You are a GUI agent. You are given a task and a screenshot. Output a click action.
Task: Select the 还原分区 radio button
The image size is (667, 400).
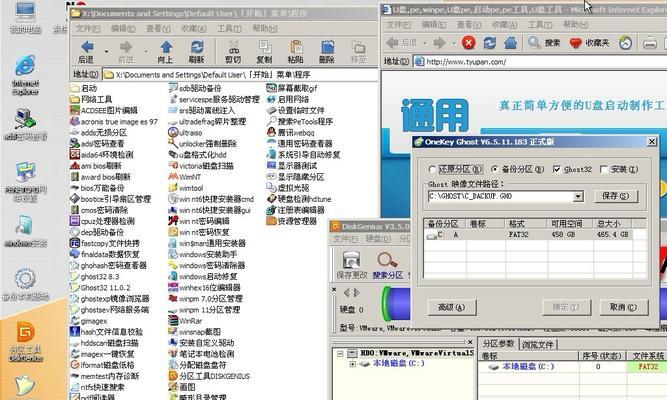point(432,169)
